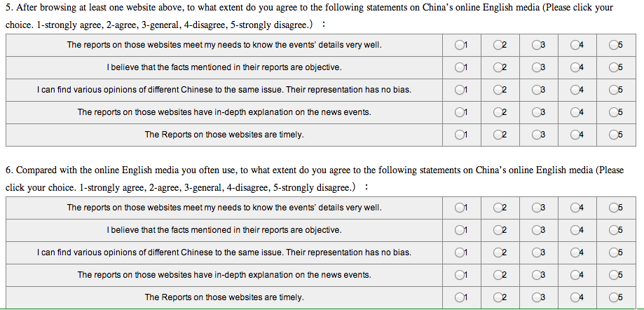The height and width of the screenshot is (310, 644).
Task: Pick 3 for question 5 no bias statement
Action: pos(536,90)
